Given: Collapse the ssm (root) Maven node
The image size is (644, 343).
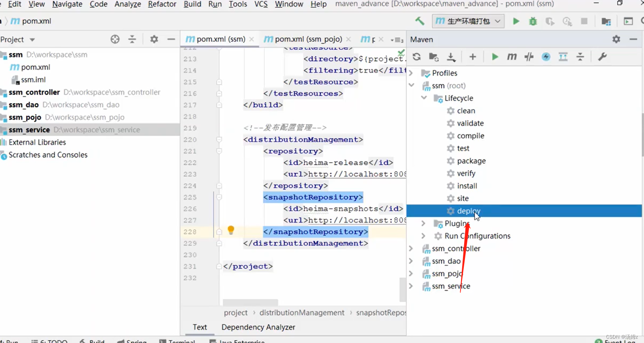Looking at the screenshot, I should pos(411,85).
